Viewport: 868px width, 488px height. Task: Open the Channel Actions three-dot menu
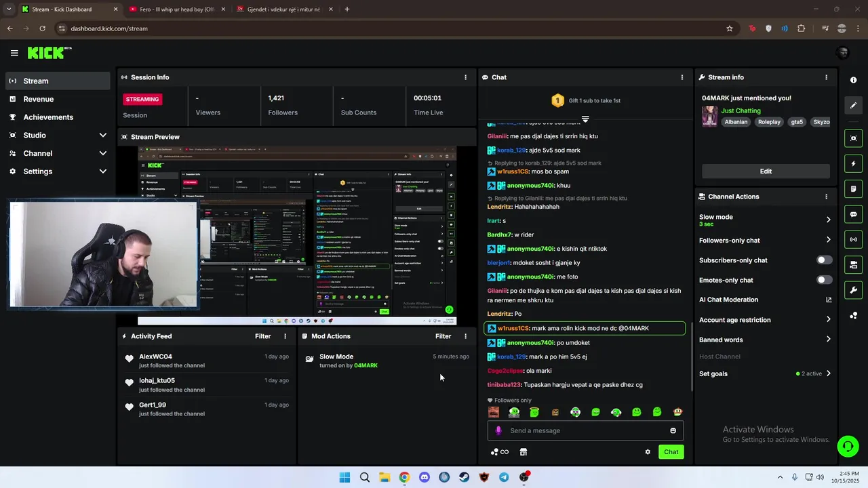point(826,197)
